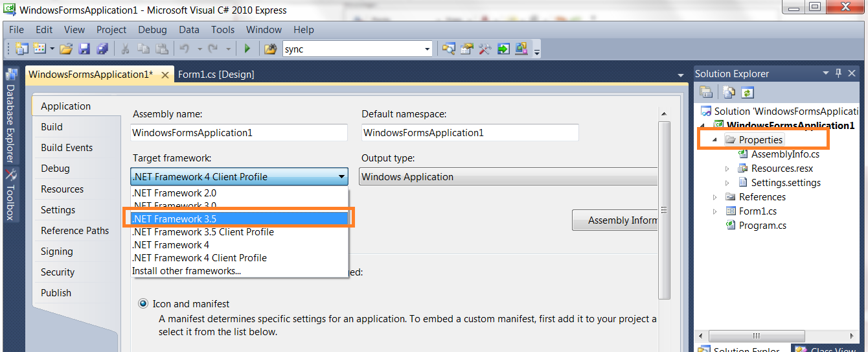
Task: Collapse the Properties folder tree arrow
Action: [714, 140]
